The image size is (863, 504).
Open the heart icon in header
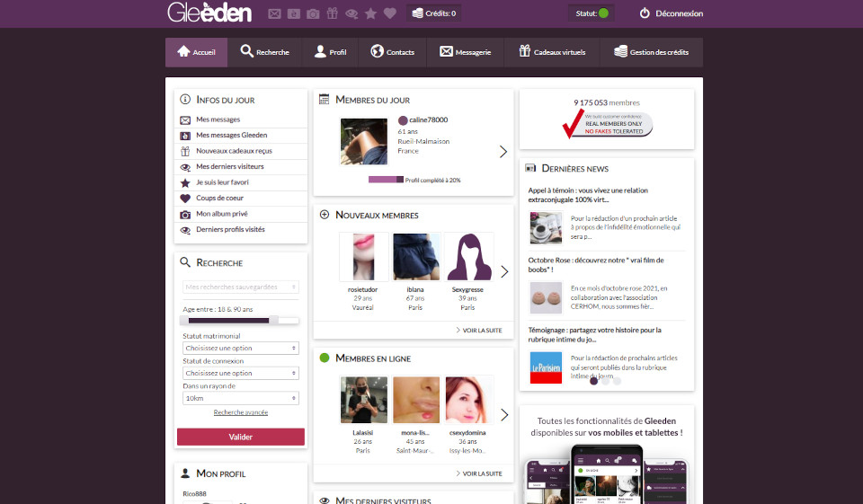click(x=389, y=13)
